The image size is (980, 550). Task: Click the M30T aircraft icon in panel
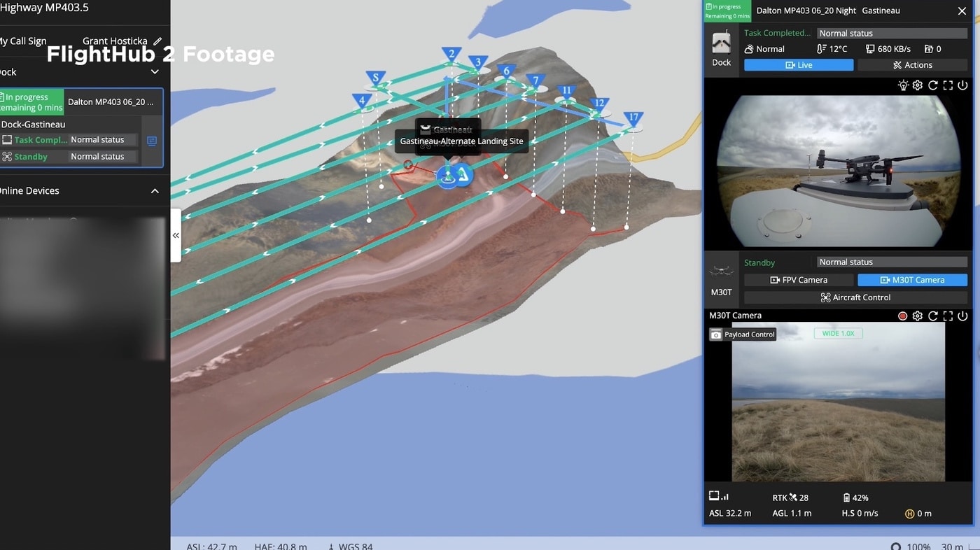click(x=721, y=271)
